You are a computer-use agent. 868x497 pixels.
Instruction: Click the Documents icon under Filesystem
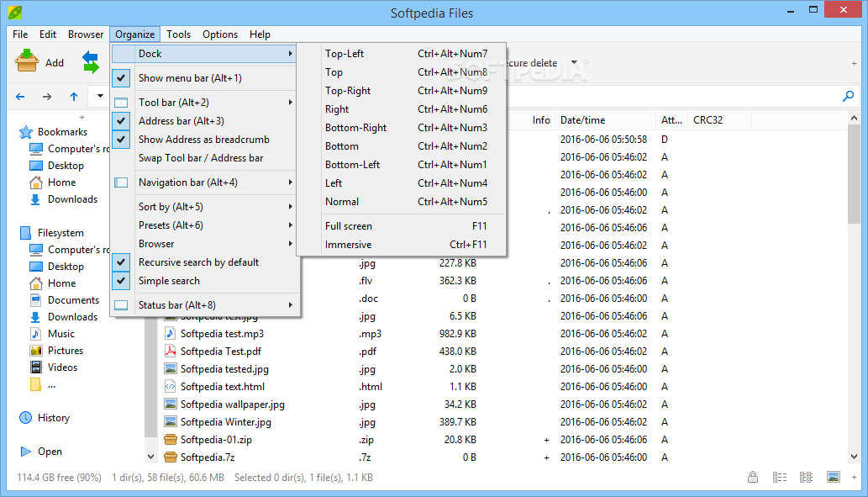point(36,300)
